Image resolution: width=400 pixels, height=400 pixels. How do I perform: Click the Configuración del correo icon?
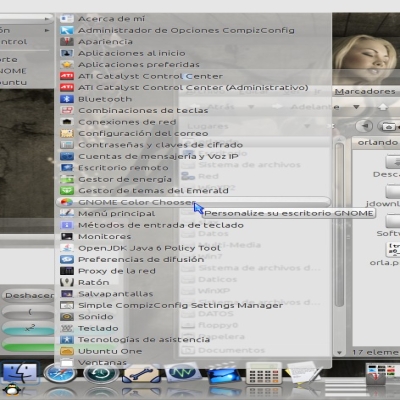(x=67, y=133)
